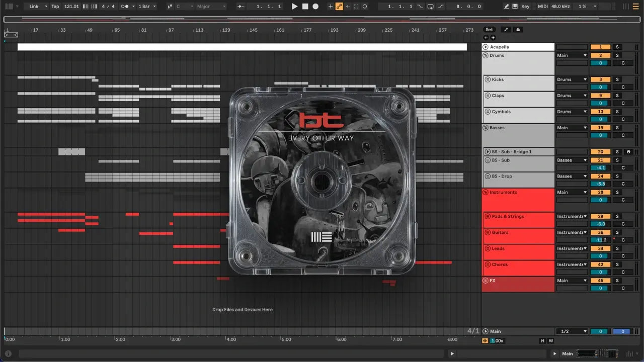Click the CPU load 1 % indicator

click(583, 7)
